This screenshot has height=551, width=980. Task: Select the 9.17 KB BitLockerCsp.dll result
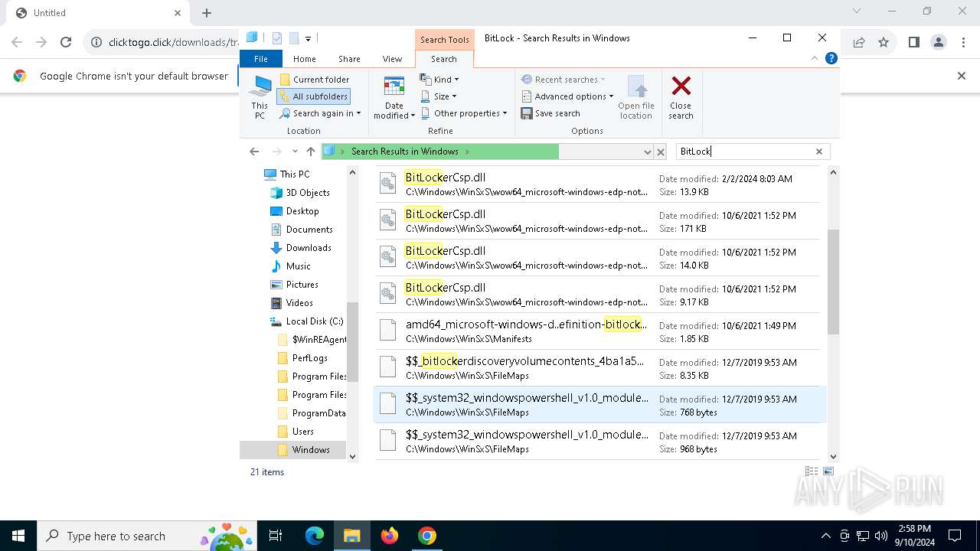[x=596, y=295]
